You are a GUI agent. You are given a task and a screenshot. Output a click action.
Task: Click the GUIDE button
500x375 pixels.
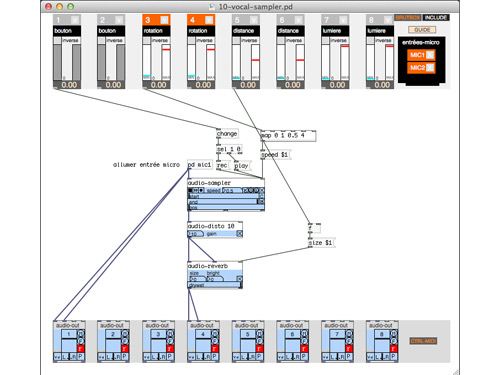422,30
